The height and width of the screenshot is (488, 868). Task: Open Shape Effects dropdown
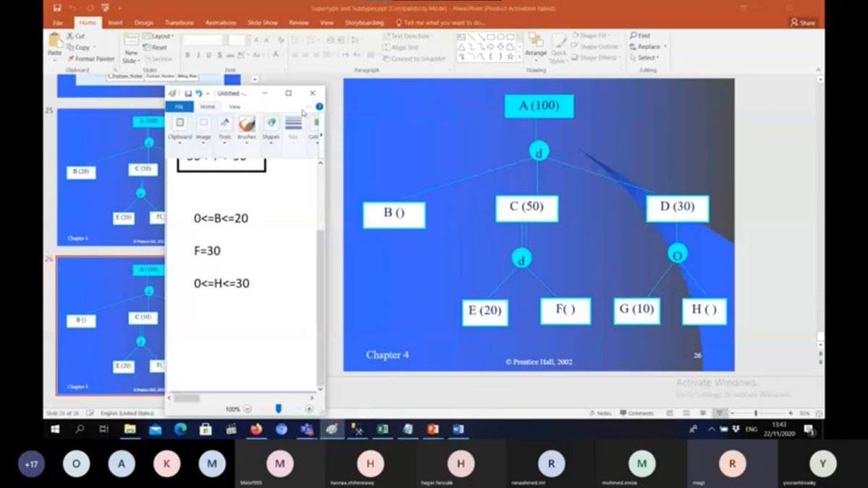pyautogui.click(x=597, y=57)
